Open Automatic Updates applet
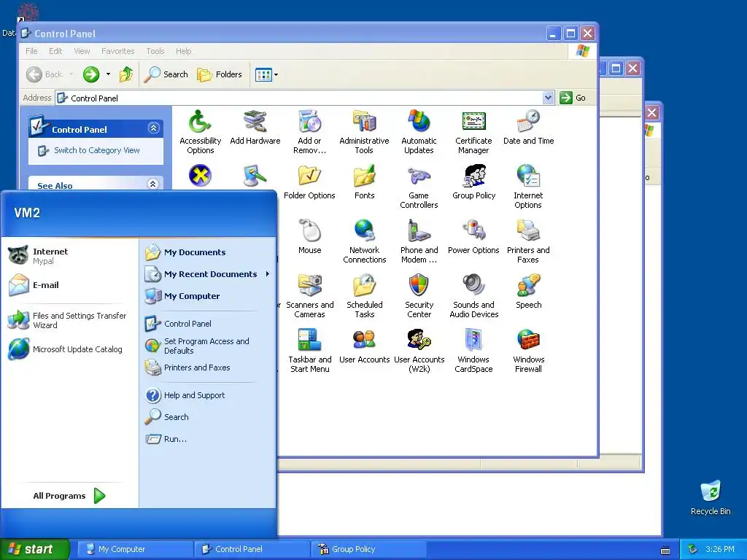Viewport: 747px width, 560px height. click(x=419, y=132)
